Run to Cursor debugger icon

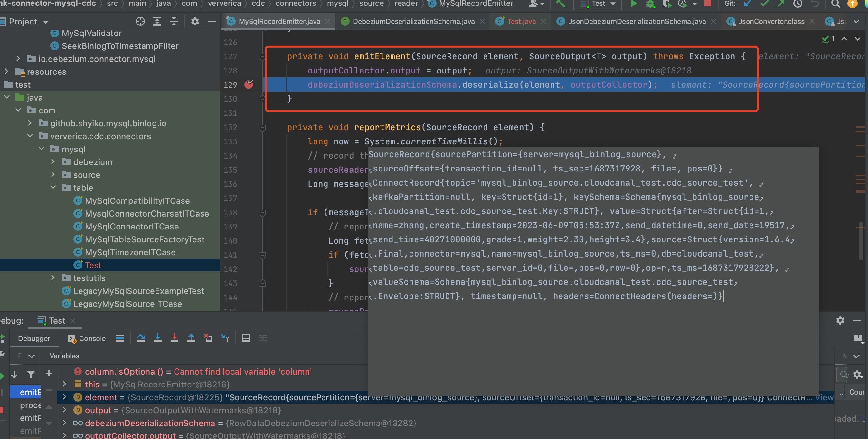click(x=225, y=338)
